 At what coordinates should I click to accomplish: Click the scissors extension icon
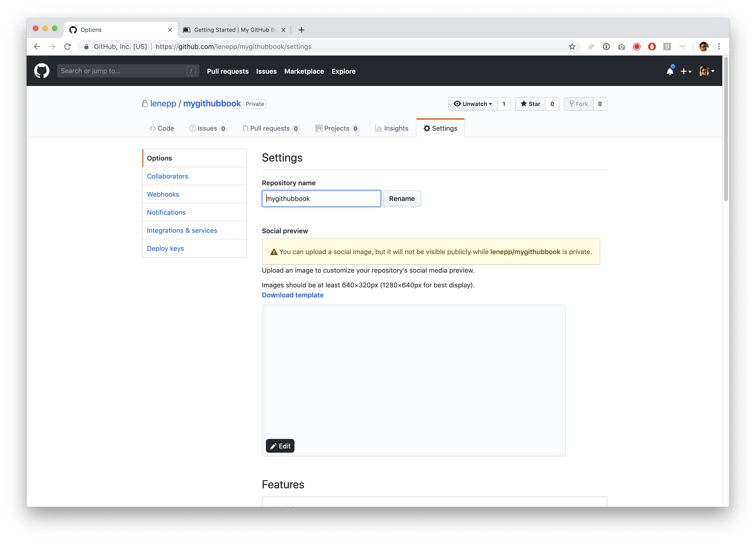coord(682,47)
